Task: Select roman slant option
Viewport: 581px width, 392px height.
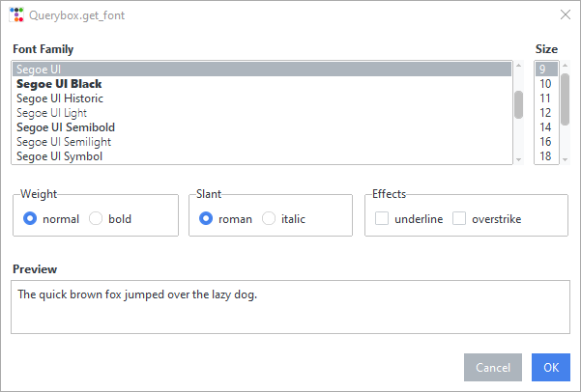Action: click(x=206, y=218)
